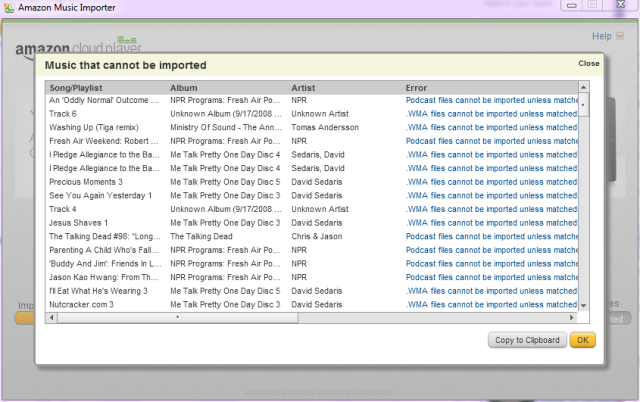The height and width of the screenshot is (402, 640).
Task: Click Ministry Of Sound album cell
Action: [226, 127]
